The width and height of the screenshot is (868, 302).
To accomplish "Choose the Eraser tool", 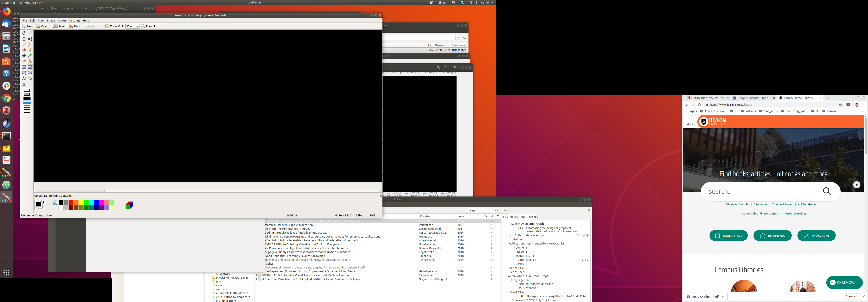I will click(x=24, y=50).
